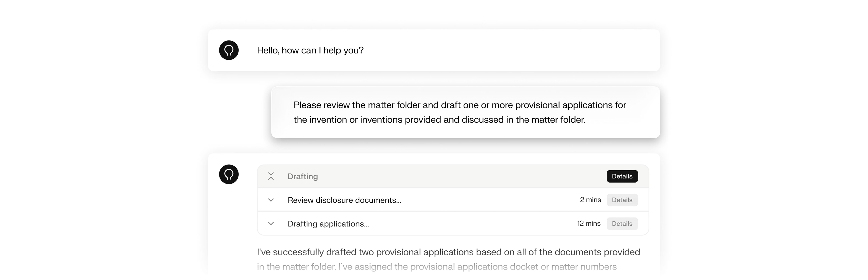Click the reply line beginning 'I've successfully drafted'
868x280 pixels.
[x=448, y=252]
